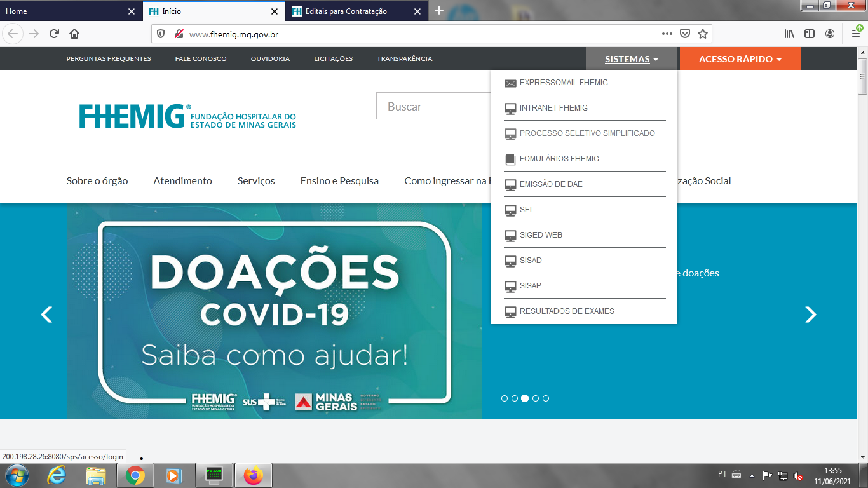Show next carousel slide arrow
Viewport: 868px width, 488px height.
pos(810,315)
